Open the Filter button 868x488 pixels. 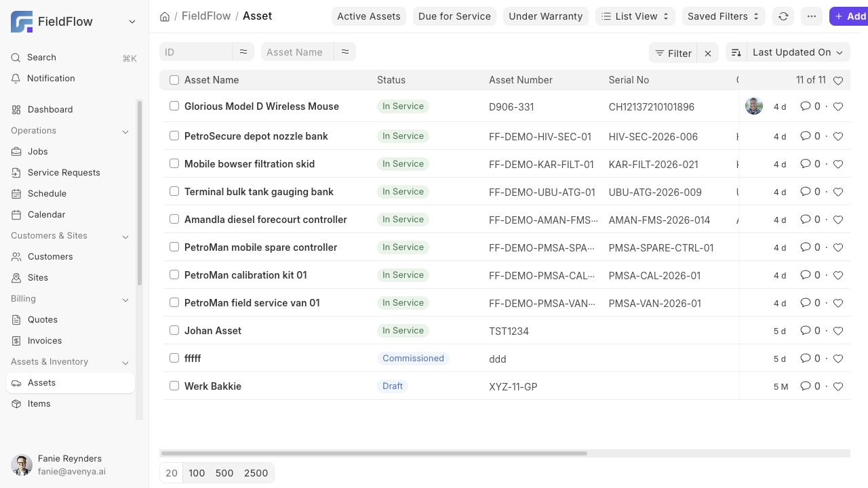pyautogui.click(x=673, y=53)
